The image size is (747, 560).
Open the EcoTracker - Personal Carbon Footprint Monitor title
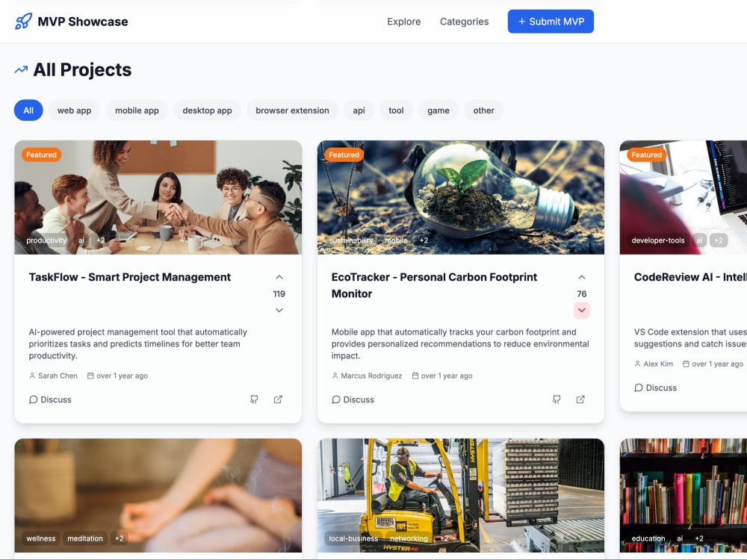(434, 285)
